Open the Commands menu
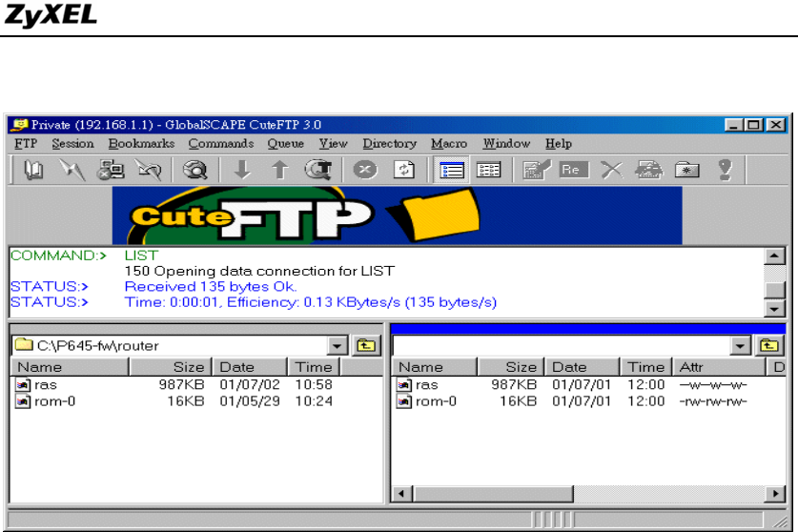 (221, 144)
